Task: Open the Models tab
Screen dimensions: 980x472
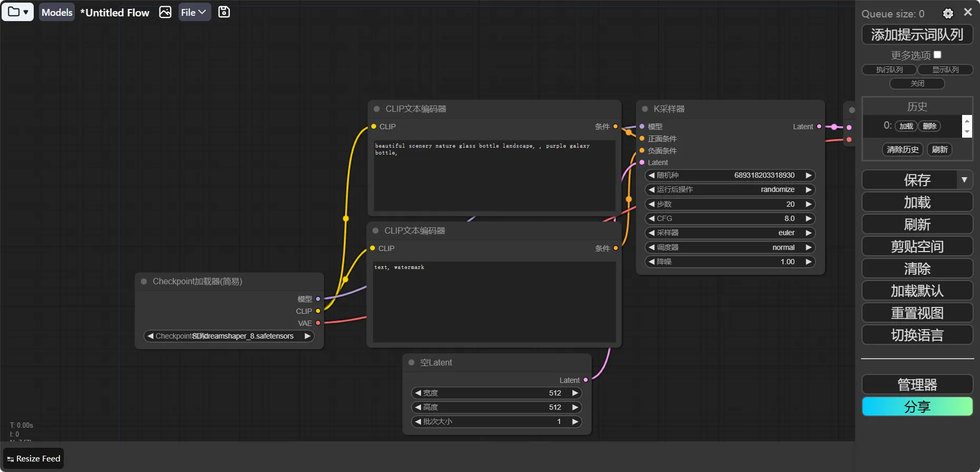Action: click(x=57, y=12)
